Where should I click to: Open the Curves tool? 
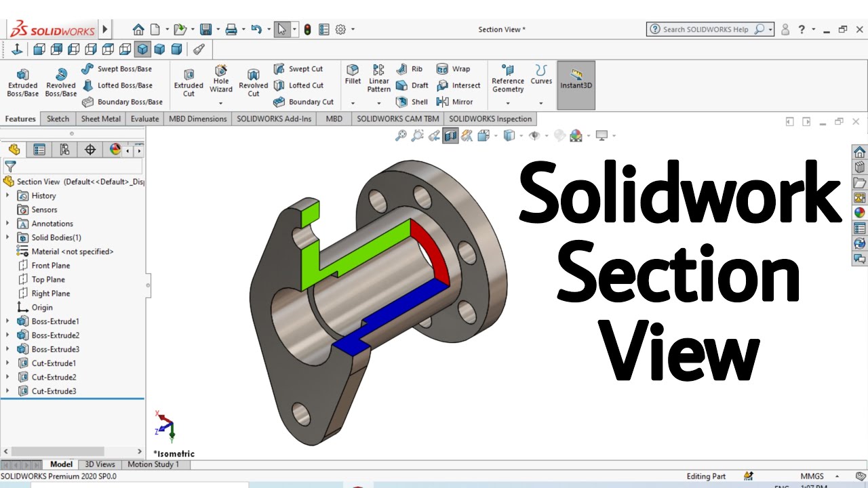(x=541, y=75)
